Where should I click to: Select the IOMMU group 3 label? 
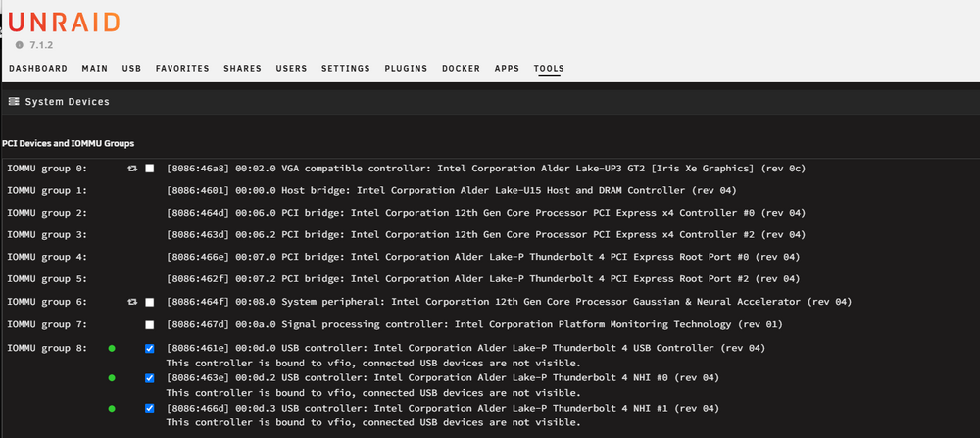pyautogui.click(x=47, y=235)
